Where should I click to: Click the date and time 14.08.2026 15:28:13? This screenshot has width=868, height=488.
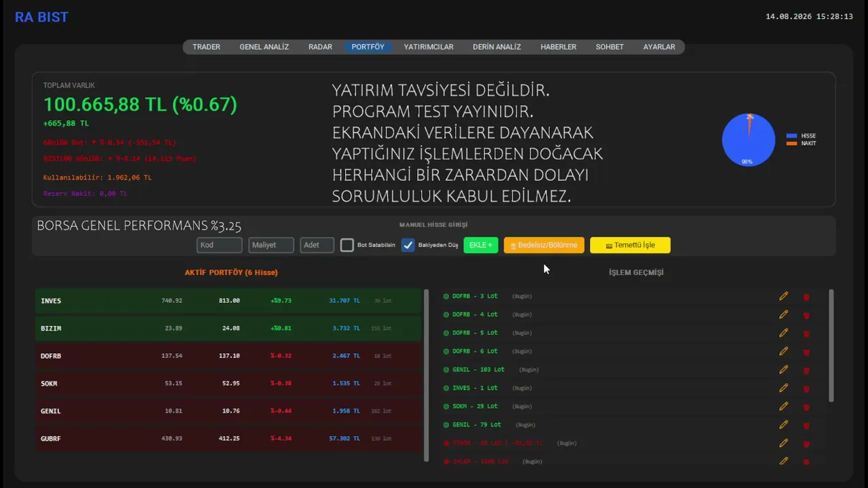[x=809, y=16]
